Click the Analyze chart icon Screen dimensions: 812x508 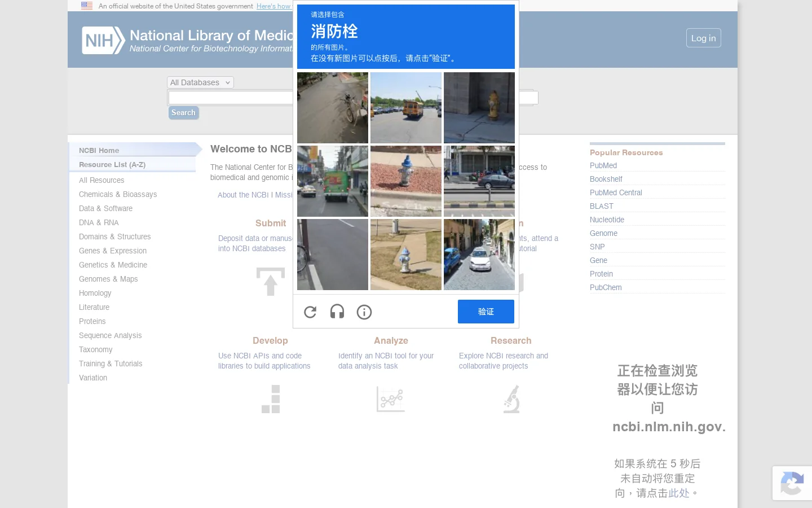point(391,399)
